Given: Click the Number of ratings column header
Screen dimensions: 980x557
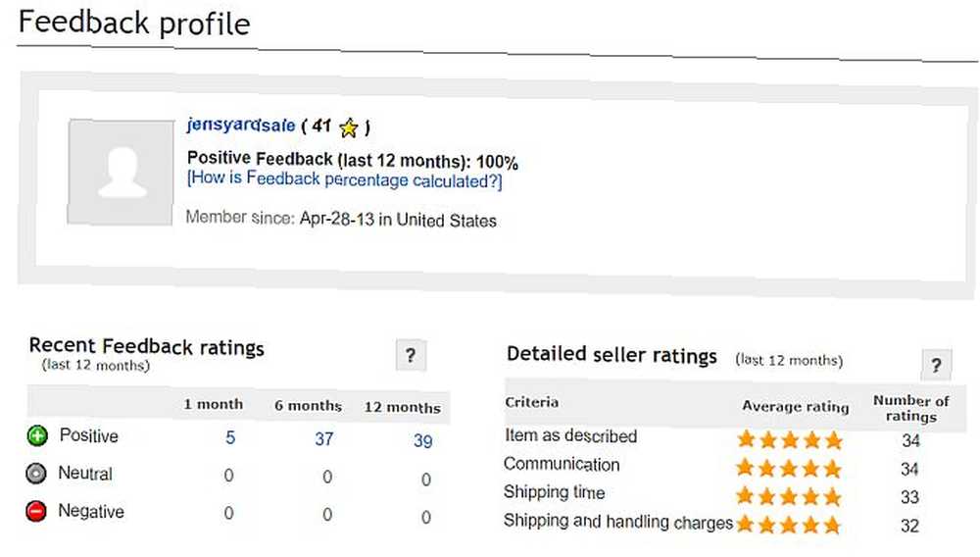Looking at the screenshot, I should [910, 408].
